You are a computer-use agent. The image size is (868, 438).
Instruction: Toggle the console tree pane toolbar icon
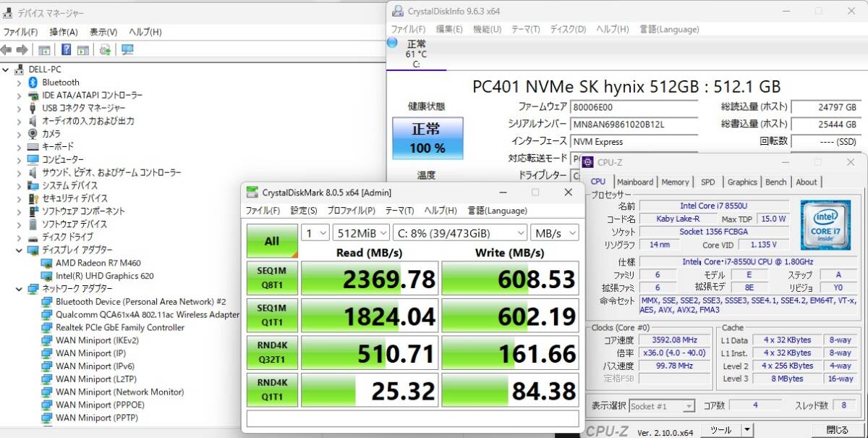pyautogui.click(x=44, y=50)
